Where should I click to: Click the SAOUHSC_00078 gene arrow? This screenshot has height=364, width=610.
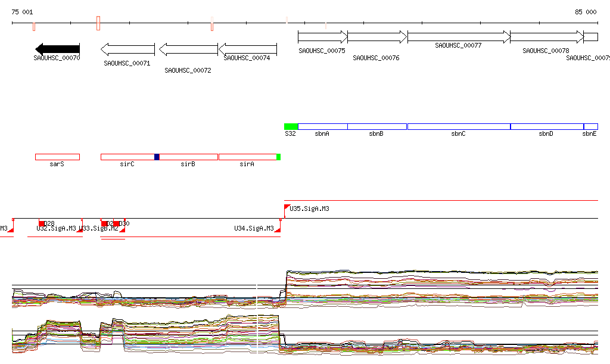[x=546, y=37]
